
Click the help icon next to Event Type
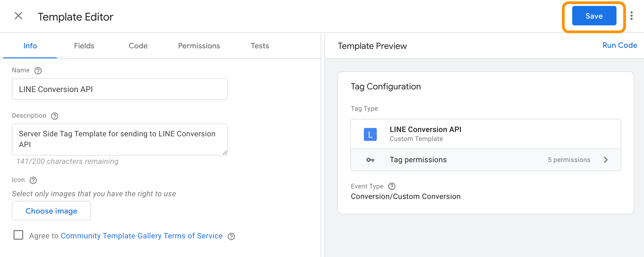392,187
